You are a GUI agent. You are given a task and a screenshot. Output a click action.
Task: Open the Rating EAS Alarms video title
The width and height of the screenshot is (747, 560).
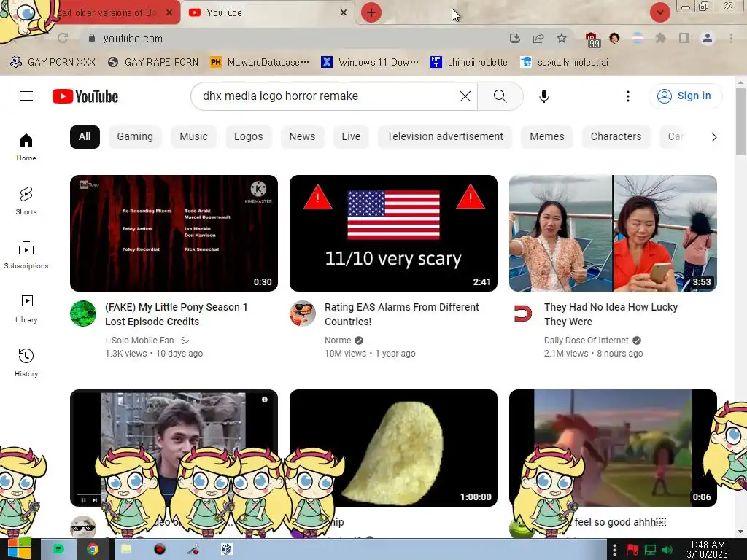pyautogui.click(x=402, y=314)
